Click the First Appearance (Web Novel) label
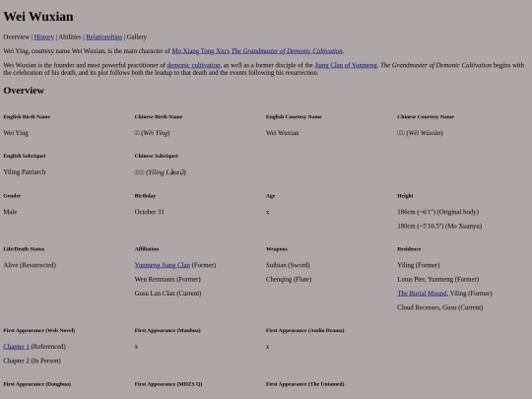The image size is (532, 399). tap(39, 330)
